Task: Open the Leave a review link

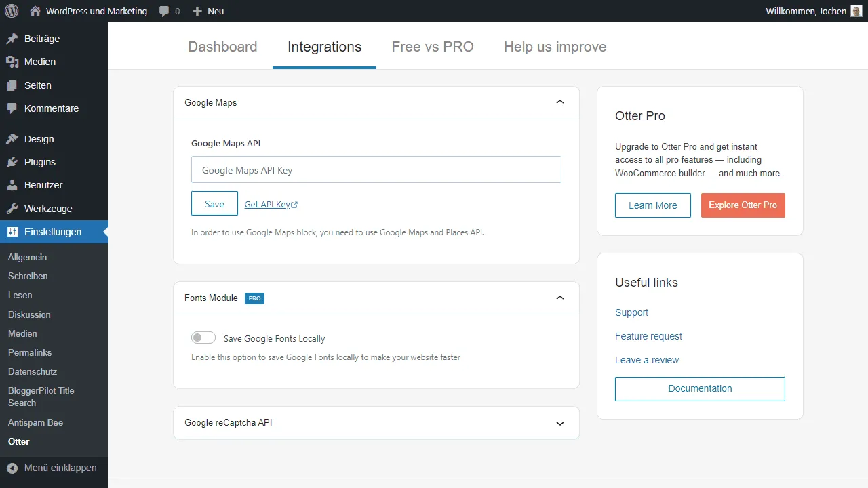Action: 647,360
